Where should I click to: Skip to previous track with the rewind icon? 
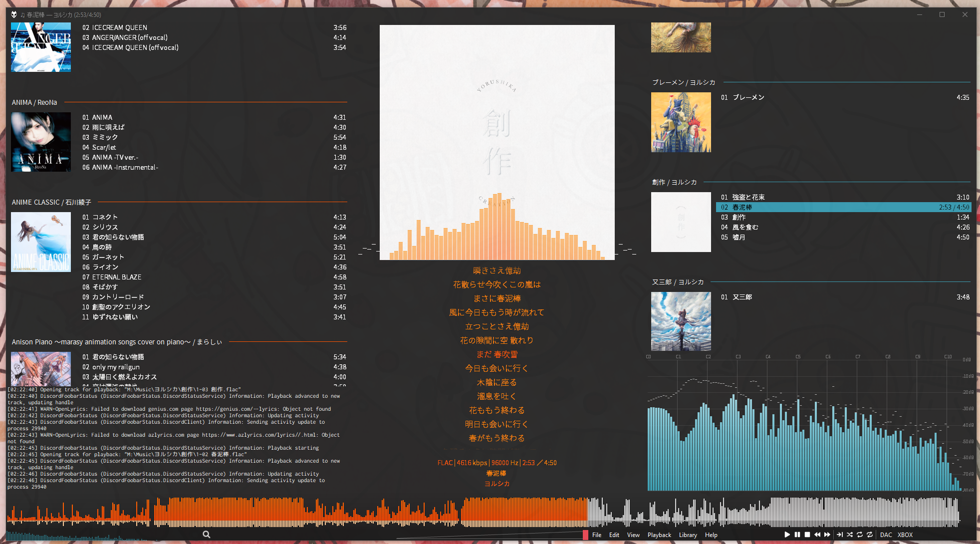(x=818, y=535)
